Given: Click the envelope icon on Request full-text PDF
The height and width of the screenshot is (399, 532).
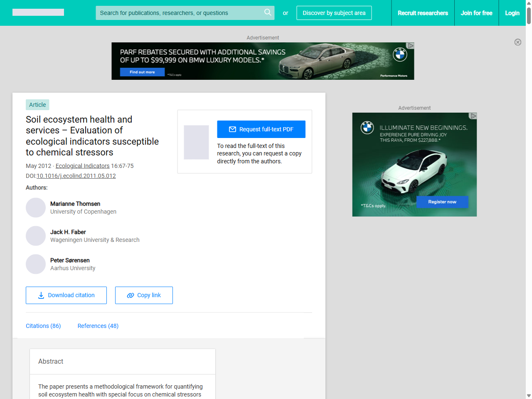Looking at the screenshot, I should pyautogui.click(x=233, y=129).
